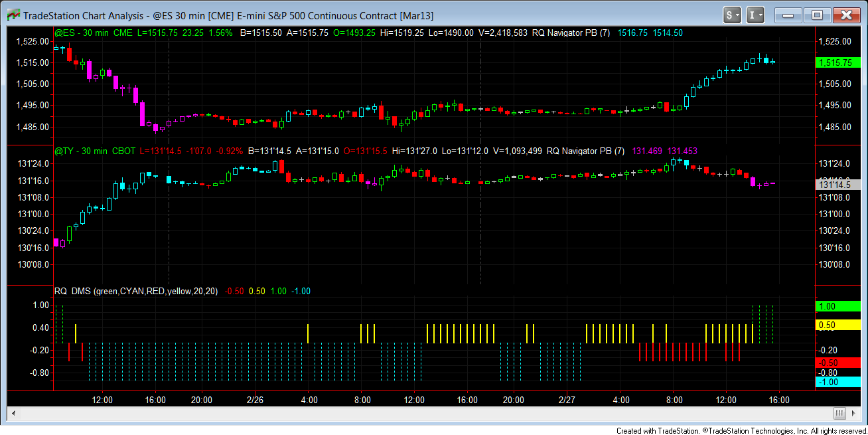The width and height of the screenshot is (868, 435).
Task: Click the cyan 1516.75 indicator value
Action: coord(632,33)
